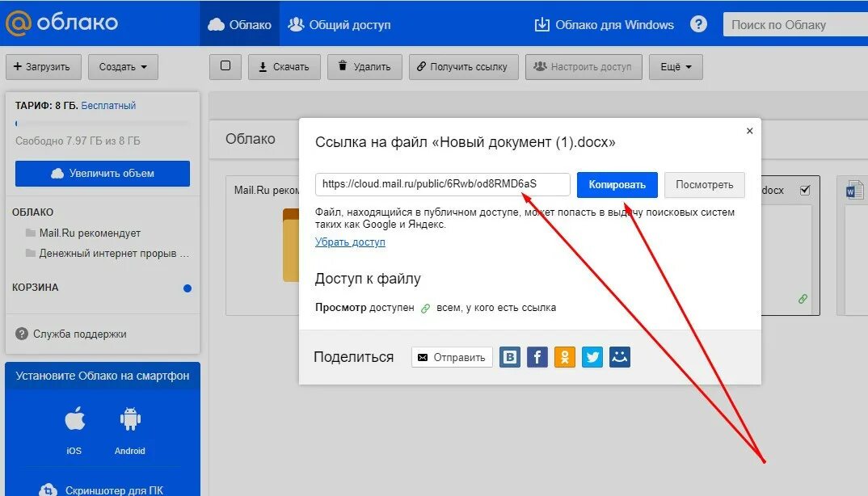Click the Убрать доступ link
This screenshot has width=868, height=496.
point(350,242)
